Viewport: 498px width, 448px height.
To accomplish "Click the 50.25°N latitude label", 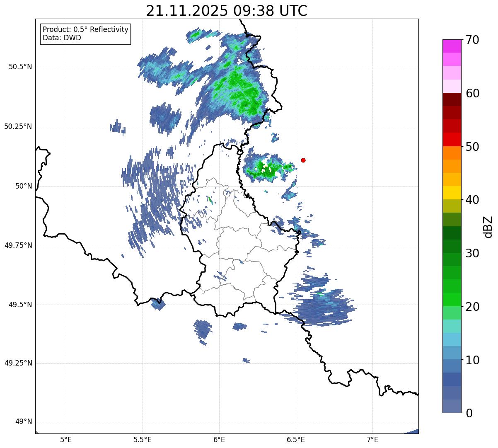I will click(18, 126).
